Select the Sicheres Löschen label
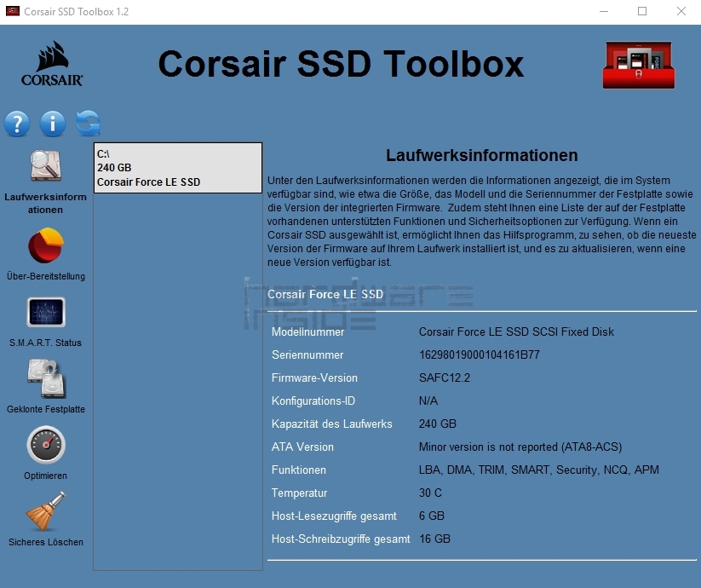Image resolution: width=701 pixels, height=588 pixels. [46, 542]
